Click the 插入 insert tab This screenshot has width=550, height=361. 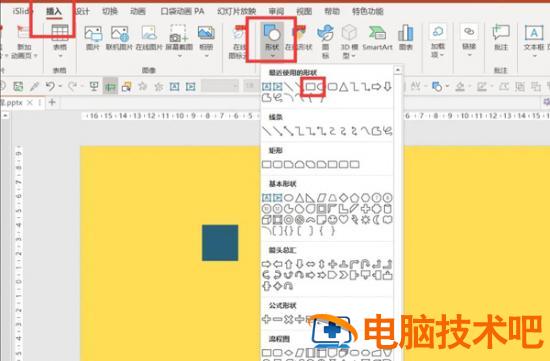(54, 12)
